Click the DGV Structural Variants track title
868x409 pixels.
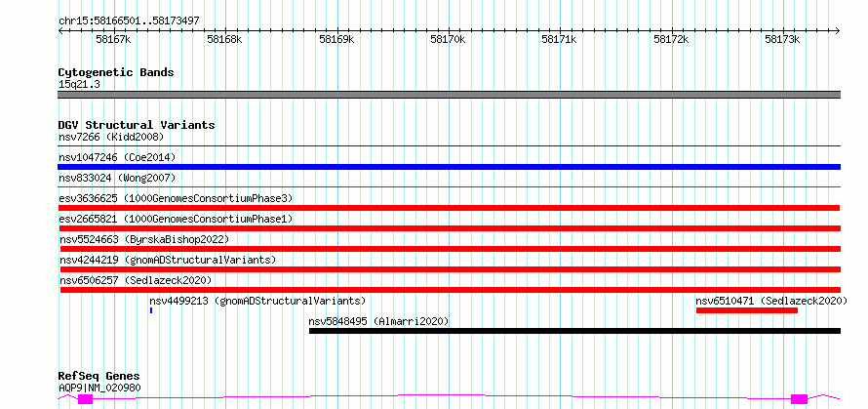(137, 125)
